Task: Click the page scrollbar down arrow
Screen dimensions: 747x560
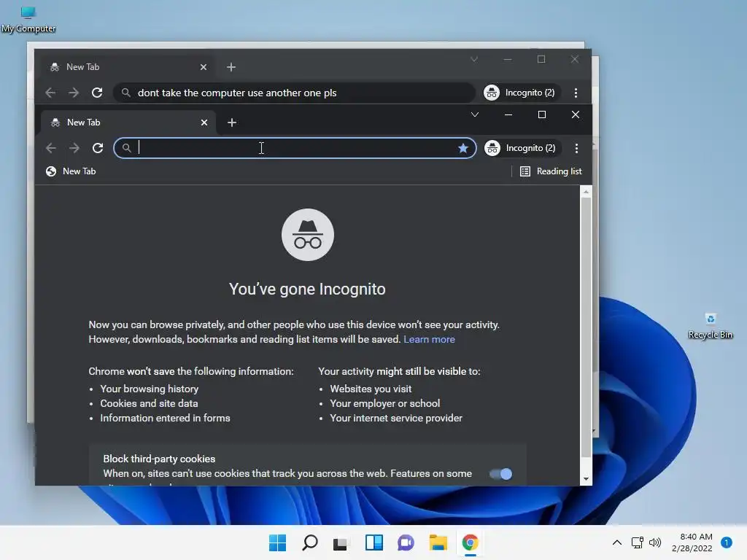Action: [x=586, y=479]
